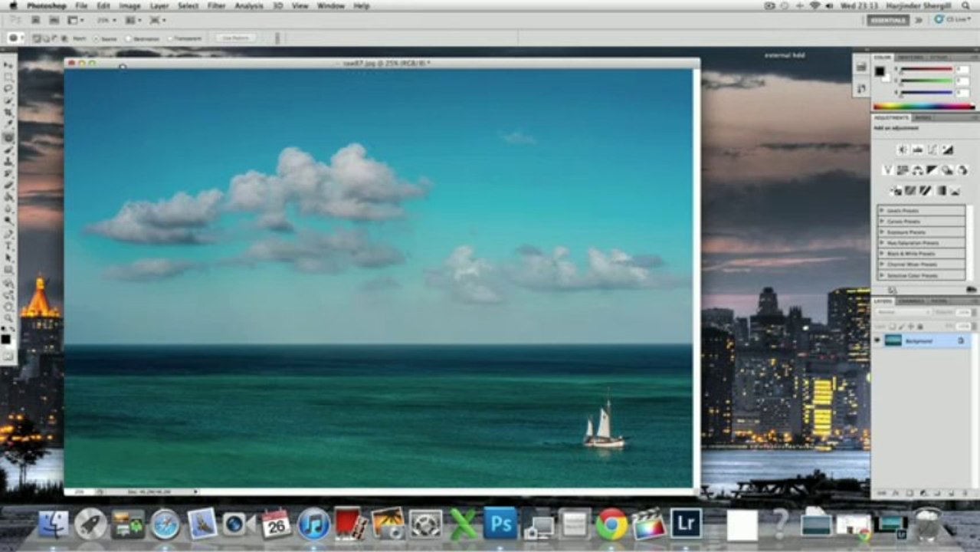Add a Photo Filter adjustment

[x=948, y=169]
